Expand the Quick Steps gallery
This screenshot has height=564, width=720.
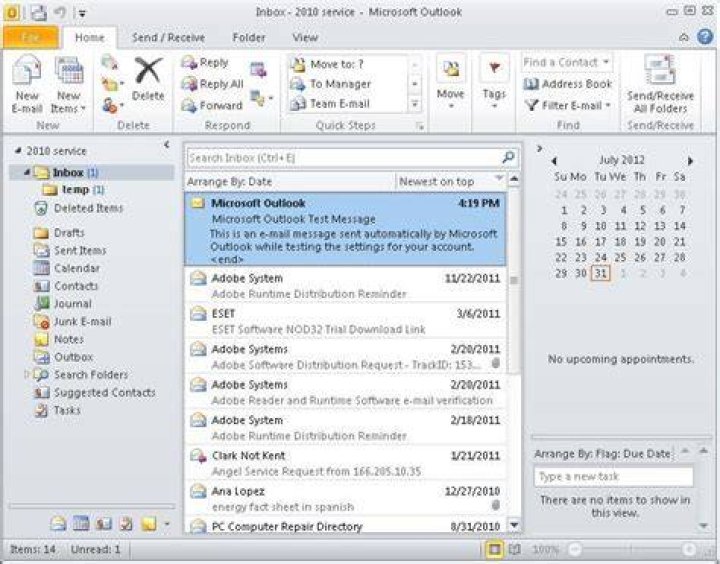[415, 104]
